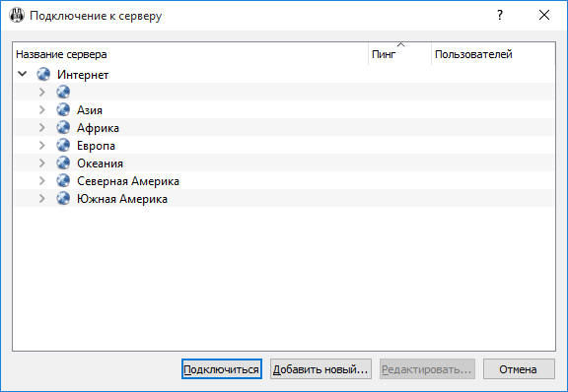The height and width of the screenshot is (392, 568).
Task: Select the Азия row text
Action: [90, 110]
